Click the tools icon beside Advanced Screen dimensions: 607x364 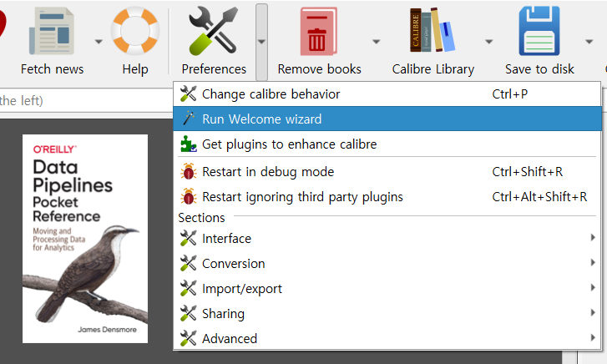189,338
